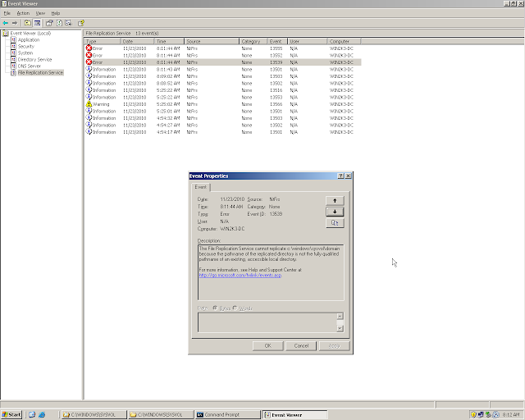The image size is (525, 420).
Task: Click the Application log icon in tree
Action: 13,39
